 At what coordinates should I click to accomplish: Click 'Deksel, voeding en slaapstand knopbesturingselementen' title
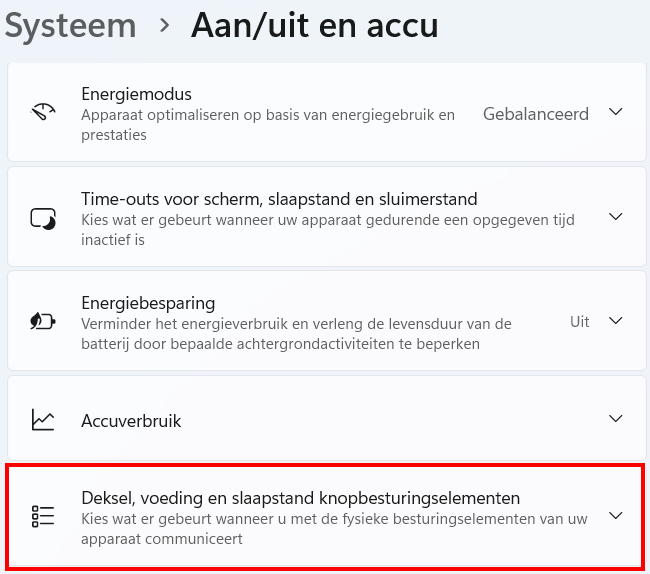point(300,498)
